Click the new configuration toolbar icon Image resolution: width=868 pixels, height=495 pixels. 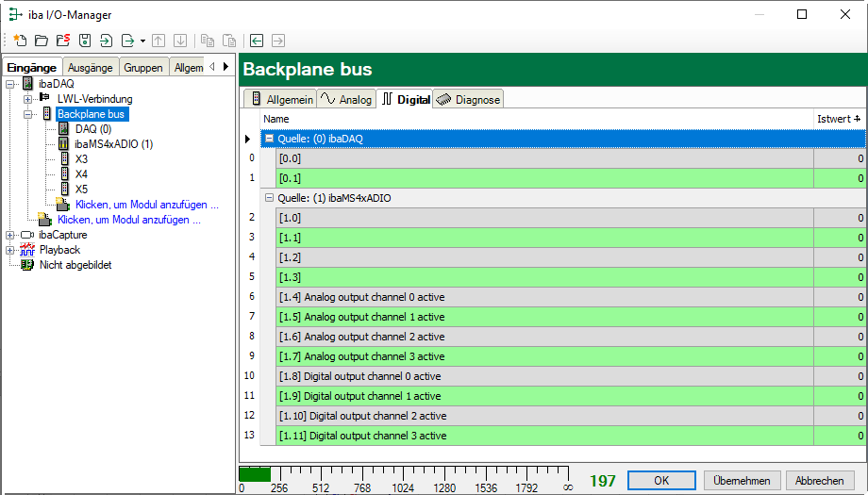19,41
